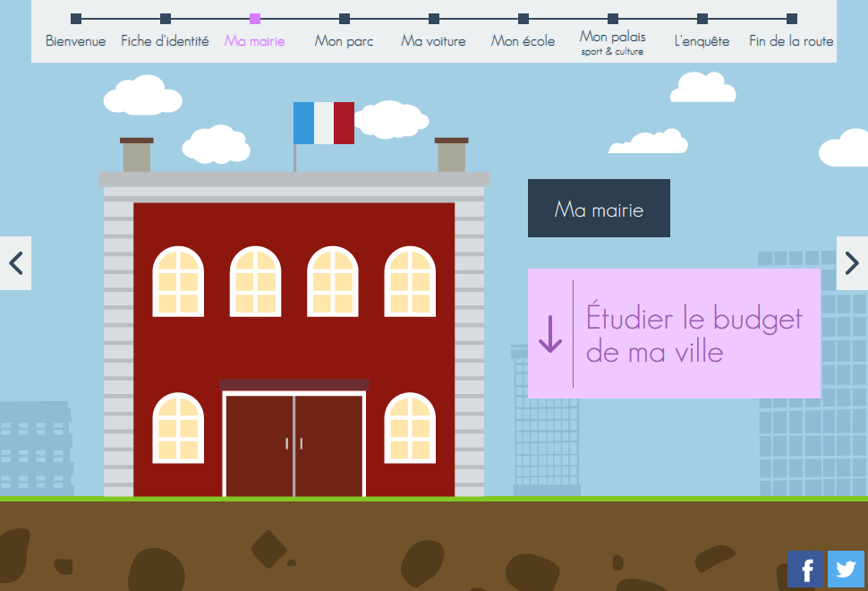868x591 pixels.
Task: Select the Ma mairie step label
Action: (255, 41)
